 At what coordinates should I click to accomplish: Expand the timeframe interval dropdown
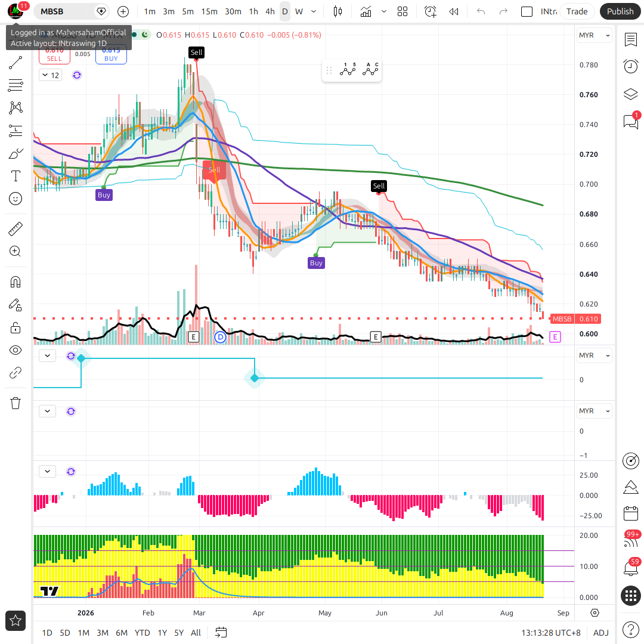click(314, 11)
